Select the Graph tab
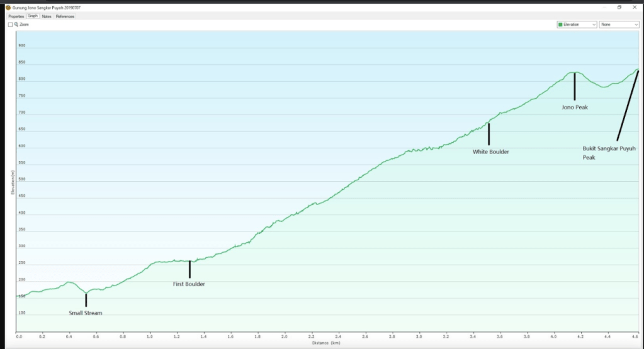Image resolution: width=644 pixels, height=349 pixels. click(33, 16)
